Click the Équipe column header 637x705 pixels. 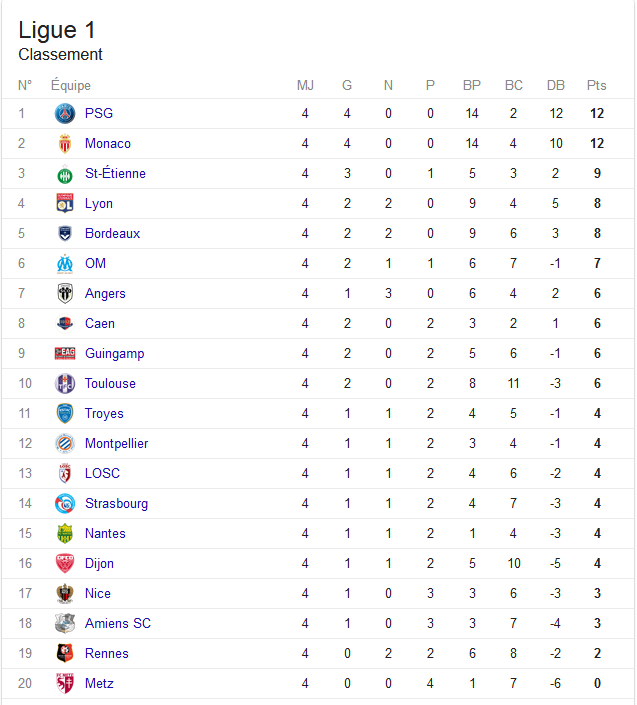(71, 85)
